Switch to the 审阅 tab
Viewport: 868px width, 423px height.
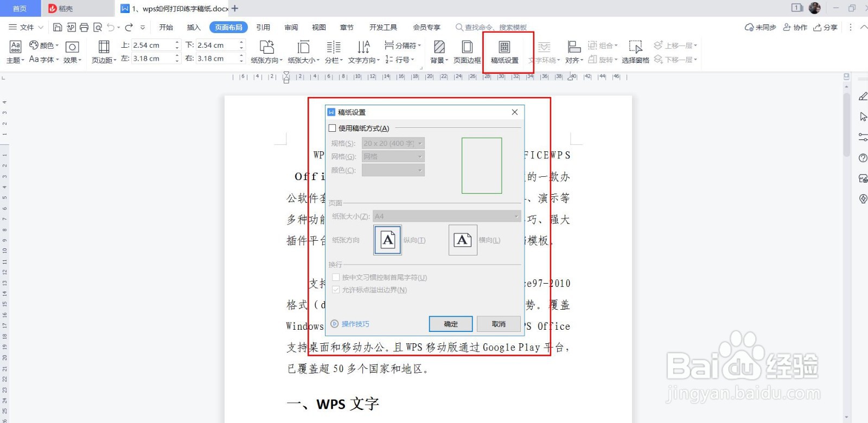291,27
